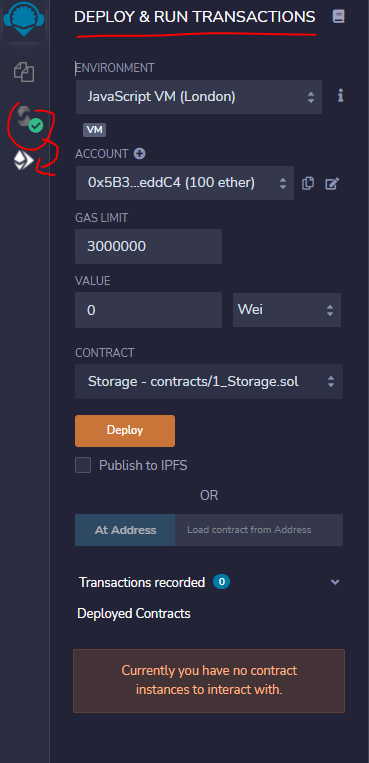This screenshot has height=763, width=369.
Task: Open the Storage contract dropdown
Action: pos(209,382)
